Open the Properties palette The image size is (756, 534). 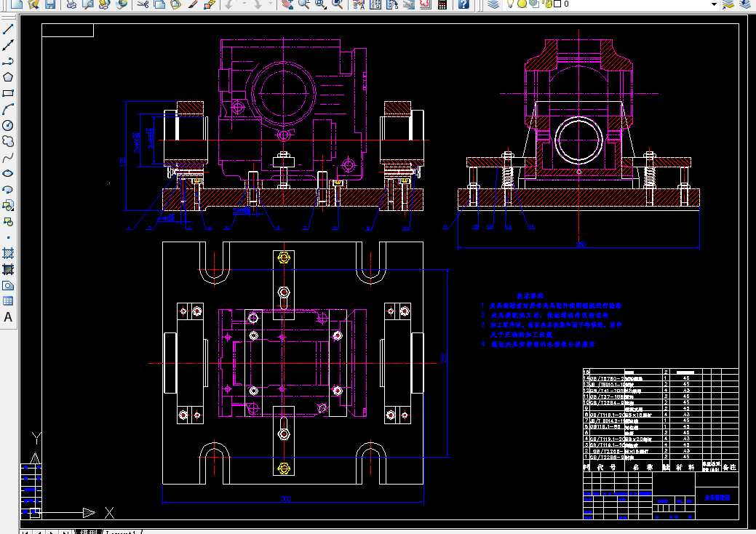(359, 4)
